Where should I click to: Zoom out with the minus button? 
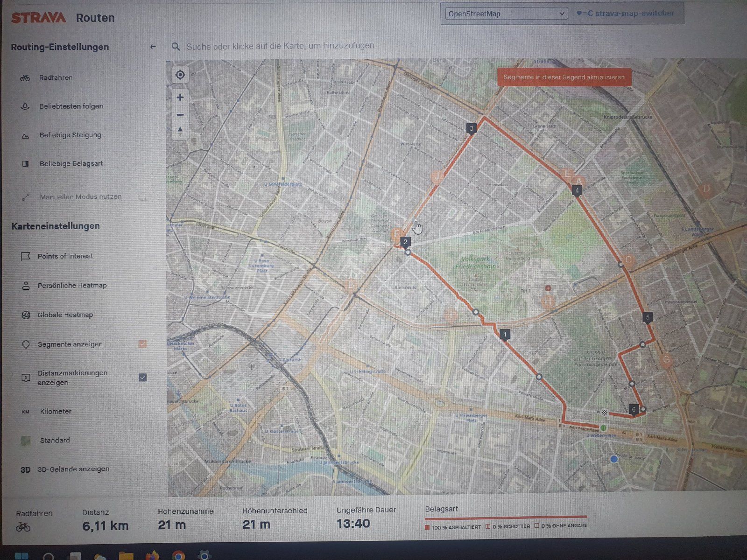pyautogui.click(x=180, y=115)
